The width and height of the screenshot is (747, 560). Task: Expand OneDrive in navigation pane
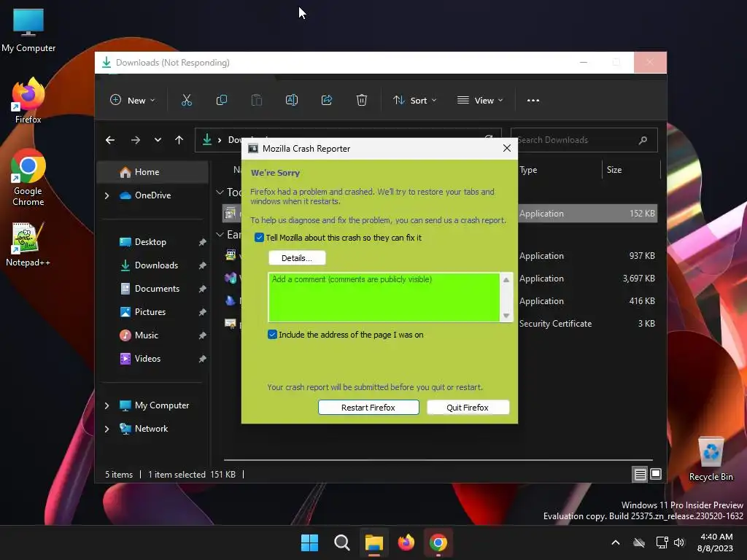107,195
